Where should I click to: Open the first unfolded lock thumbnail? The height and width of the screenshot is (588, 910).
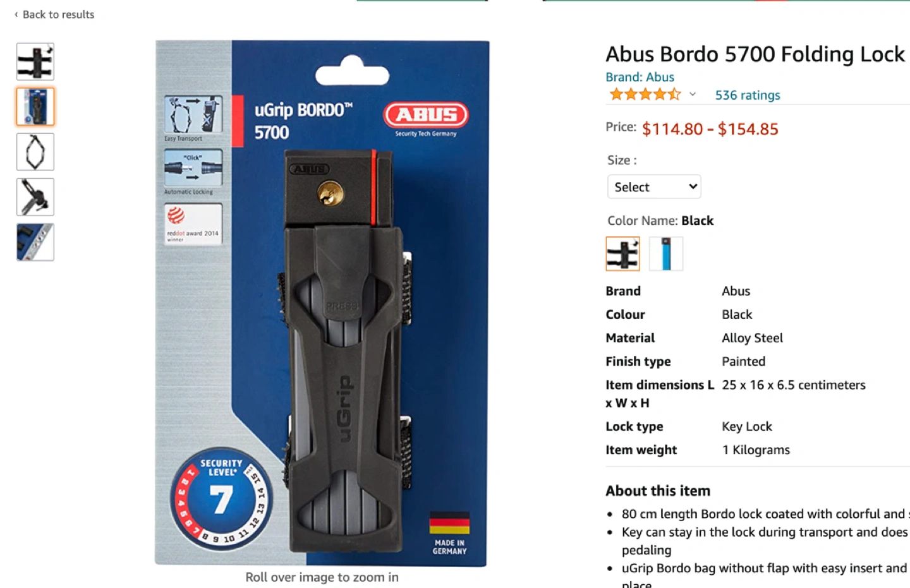[x=35, y=61]
